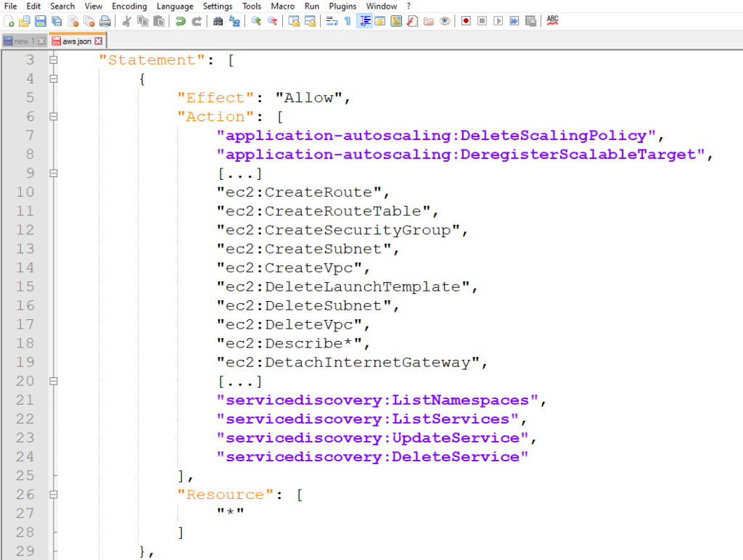Image resolution: width=743 pixels, height=560 pixels.
Task: Open Find with the binoculars icon
Action: tap(218, 21)
